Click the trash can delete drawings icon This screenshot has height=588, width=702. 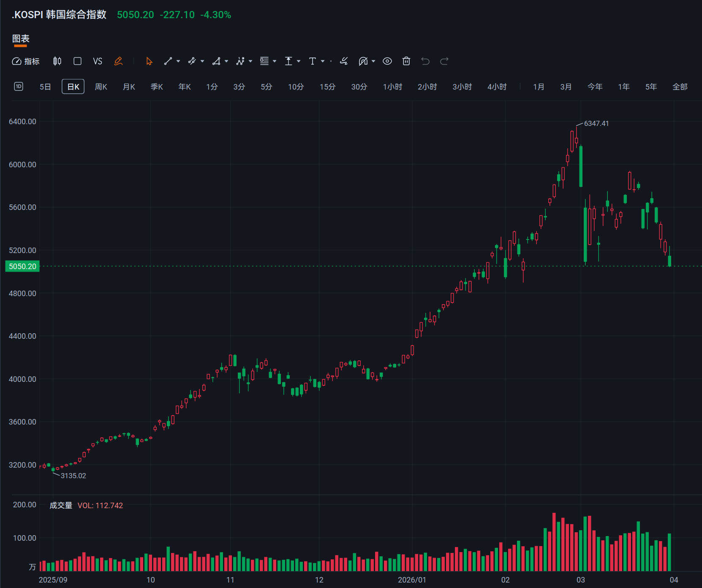(x=406, y=61)
